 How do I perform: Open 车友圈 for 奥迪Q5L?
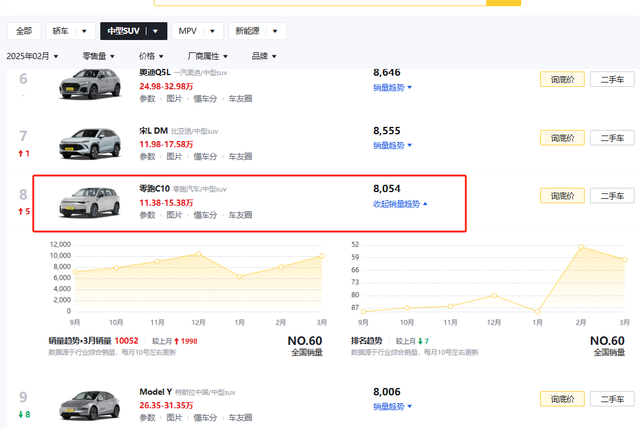click(240, 99)
